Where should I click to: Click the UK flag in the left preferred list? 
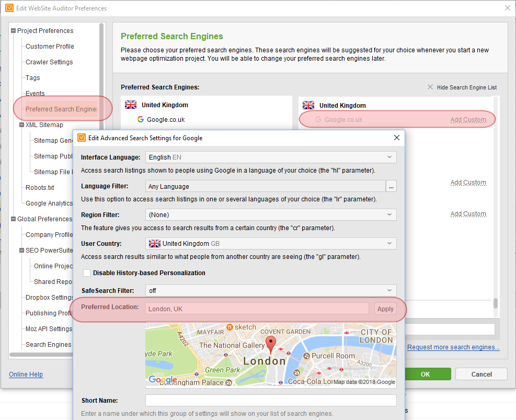pos(131,105)
